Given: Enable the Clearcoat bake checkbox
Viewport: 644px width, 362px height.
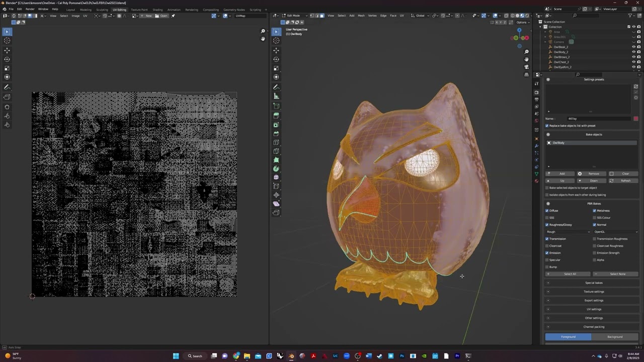Looking at the screenshot, I should [547, 246].
